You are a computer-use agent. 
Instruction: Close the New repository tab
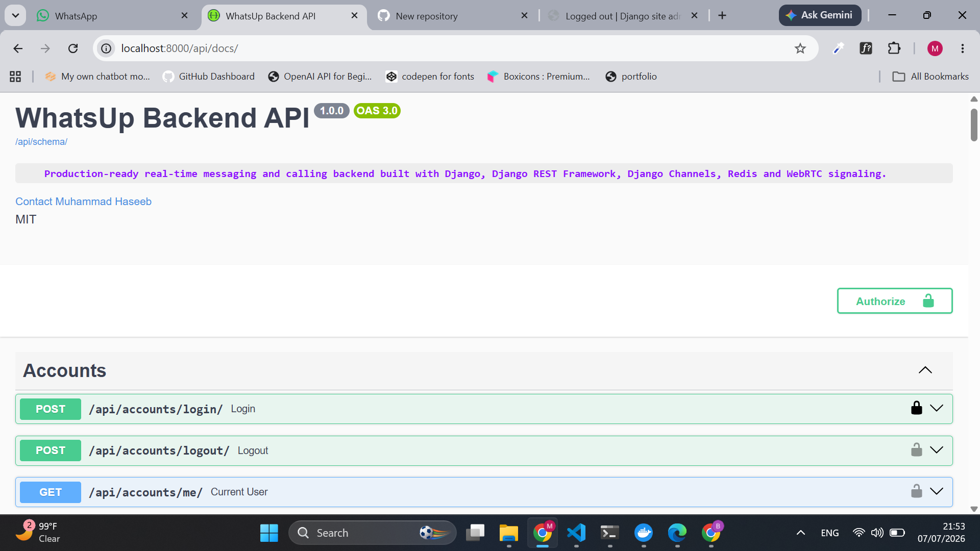pyautogui.click(x=524, y=16)
